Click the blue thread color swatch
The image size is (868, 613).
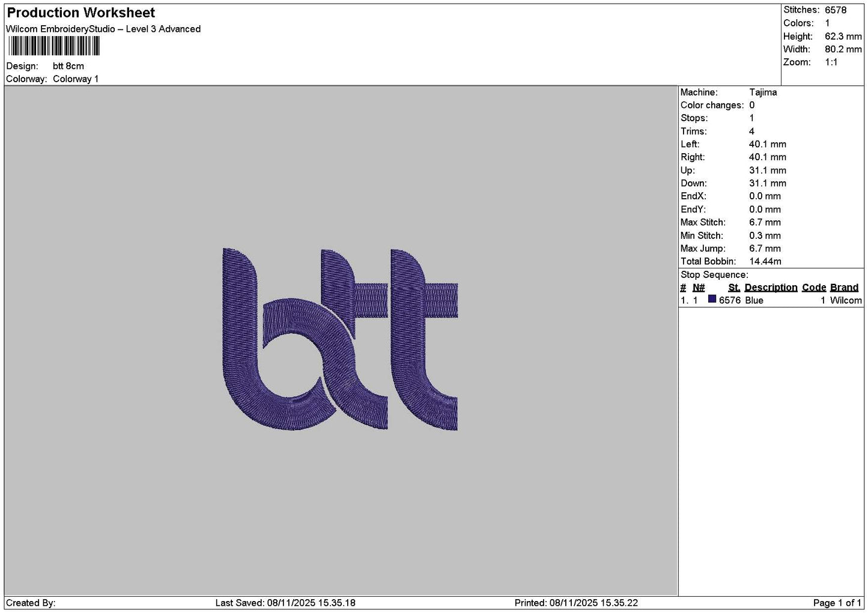click(712, 299)
